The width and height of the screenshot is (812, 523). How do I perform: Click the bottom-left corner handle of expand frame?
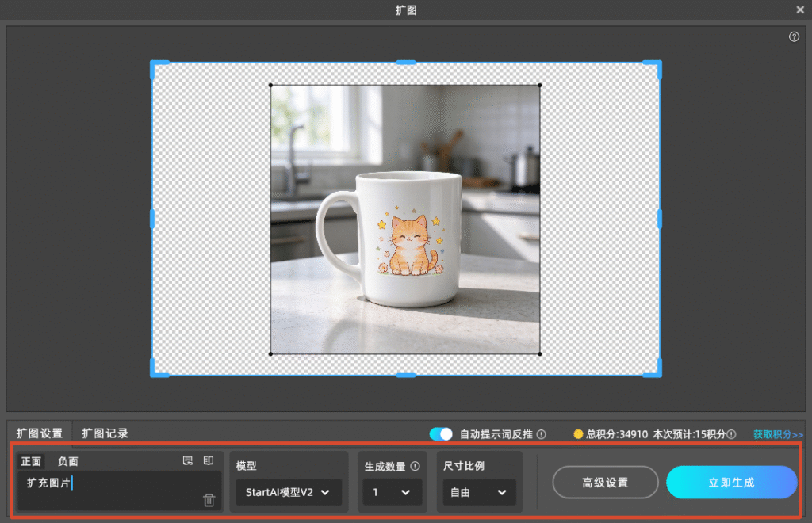155,373
